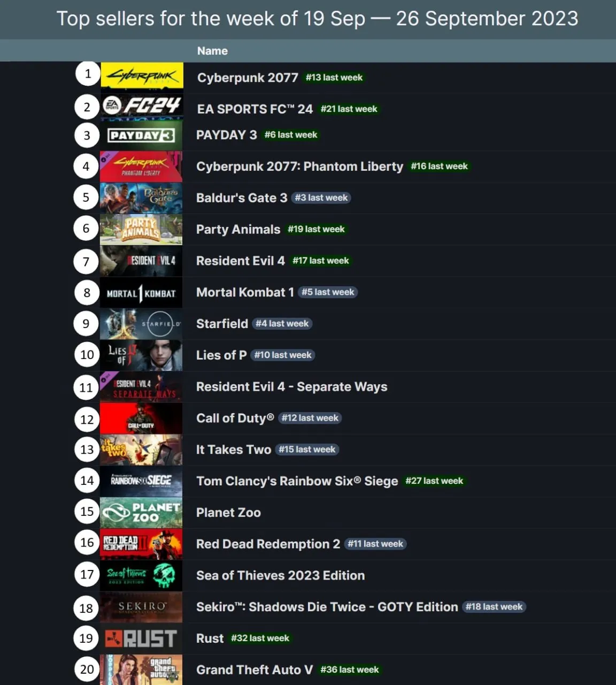Click the Lies of P thumbnail
616x685 pixels.
(141, 355)
